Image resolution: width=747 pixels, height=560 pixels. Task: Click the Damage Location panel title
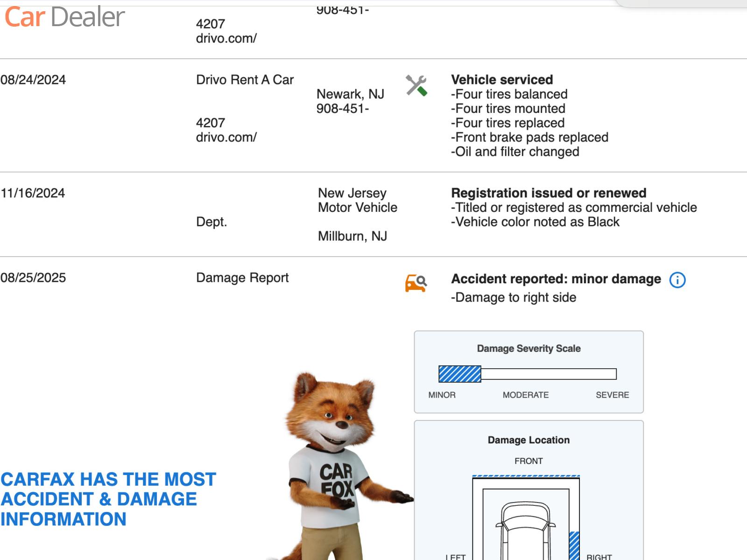click(x=529, y=440)
